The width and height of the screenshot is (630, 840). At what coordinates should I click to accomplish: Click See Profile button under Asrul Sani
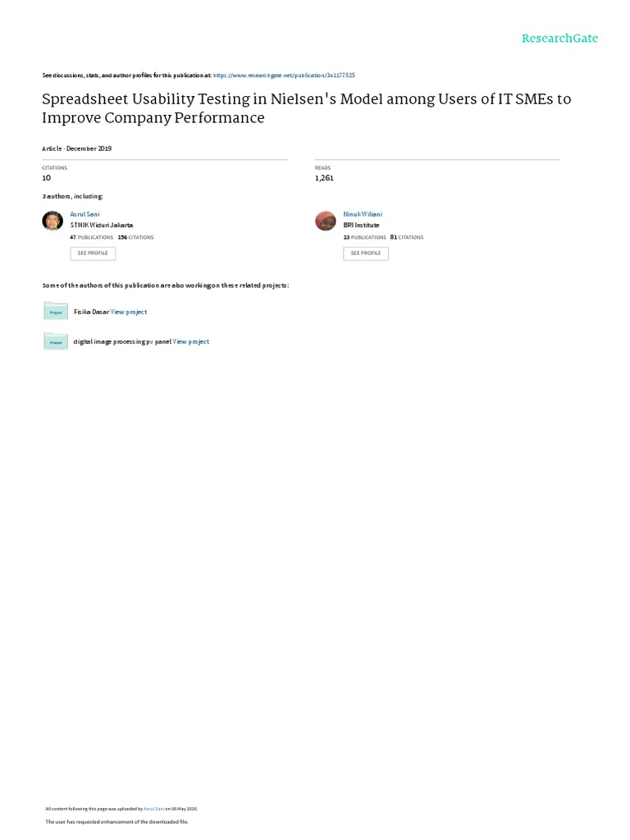93,253
